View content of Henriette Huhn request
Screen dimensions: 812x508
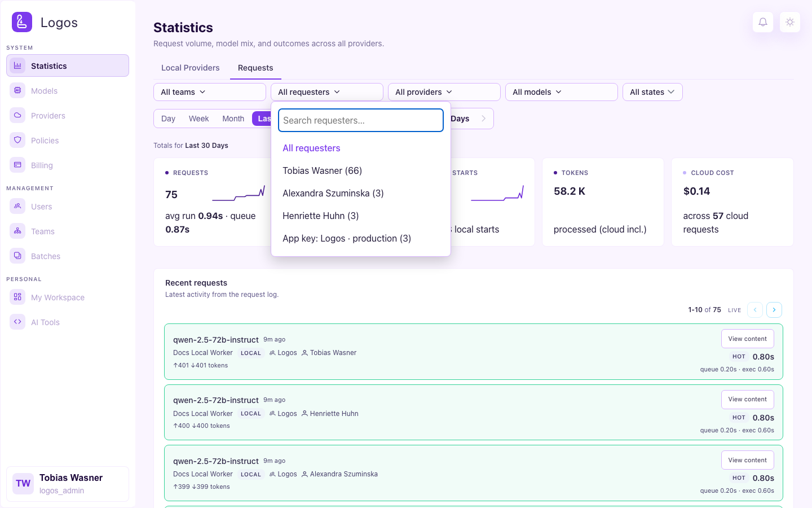[x=748, y=399]
